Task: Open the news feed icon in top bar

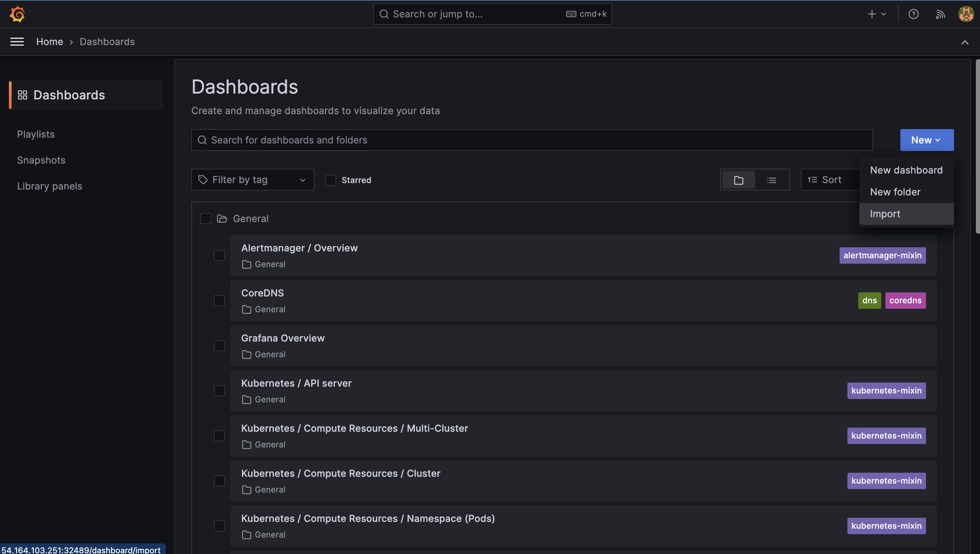Action: coord(940,14)
